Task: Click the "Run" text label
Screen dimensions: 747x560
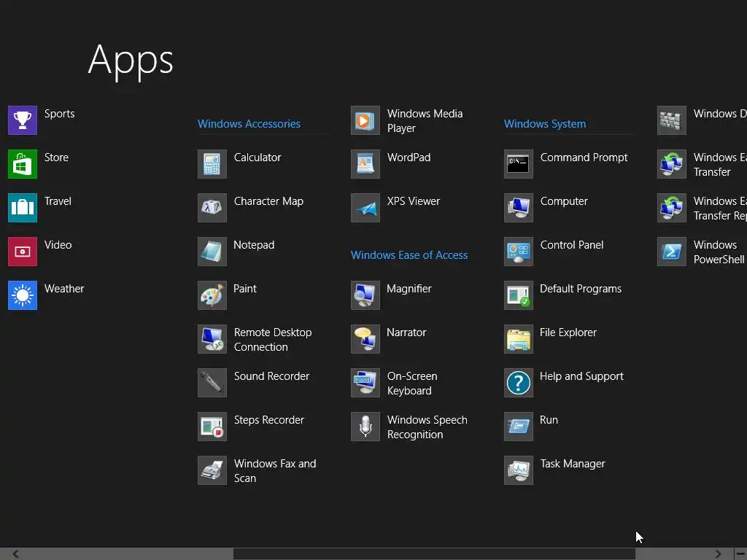Action: coord(549,420)
